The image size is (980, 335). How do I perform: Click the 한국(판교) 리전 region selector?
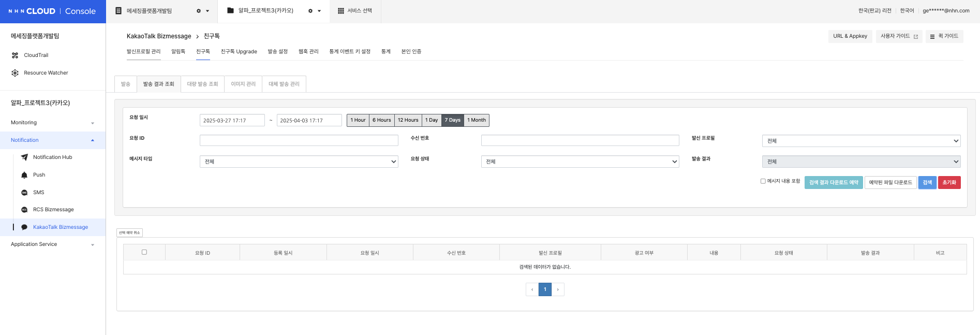[875, 11]
